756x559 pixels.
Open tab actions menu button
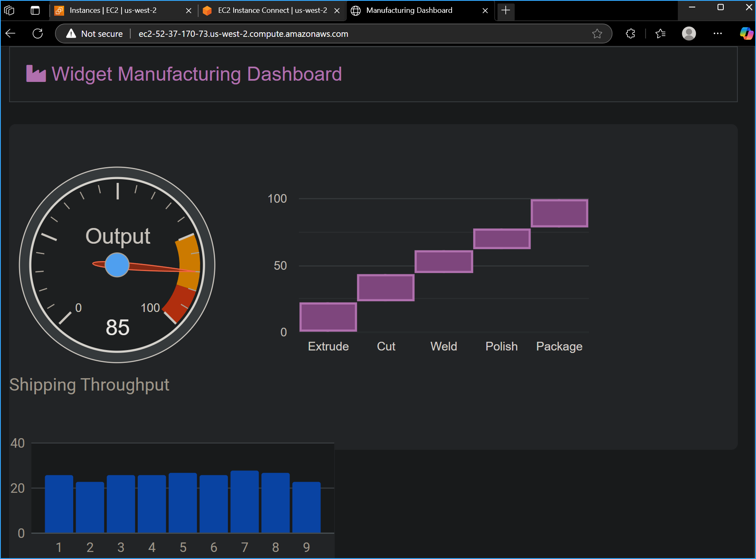35,10
